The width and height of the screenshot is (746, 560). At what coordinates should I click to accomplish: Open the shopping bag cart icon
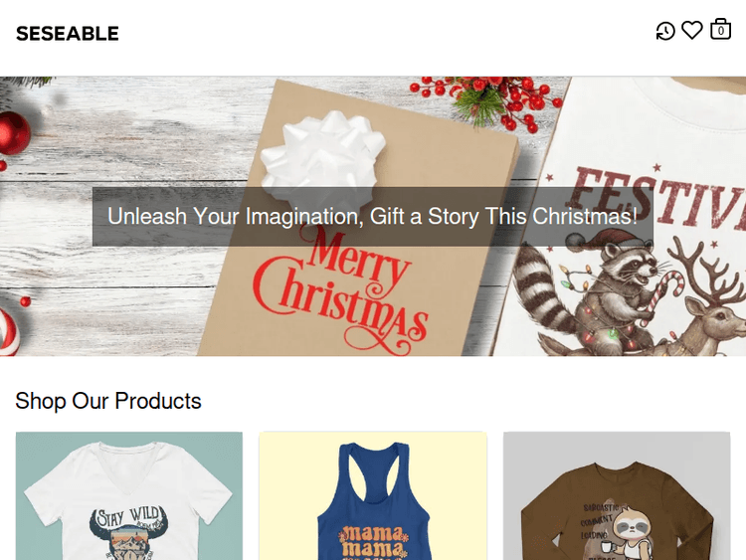[x=720, y=30]
